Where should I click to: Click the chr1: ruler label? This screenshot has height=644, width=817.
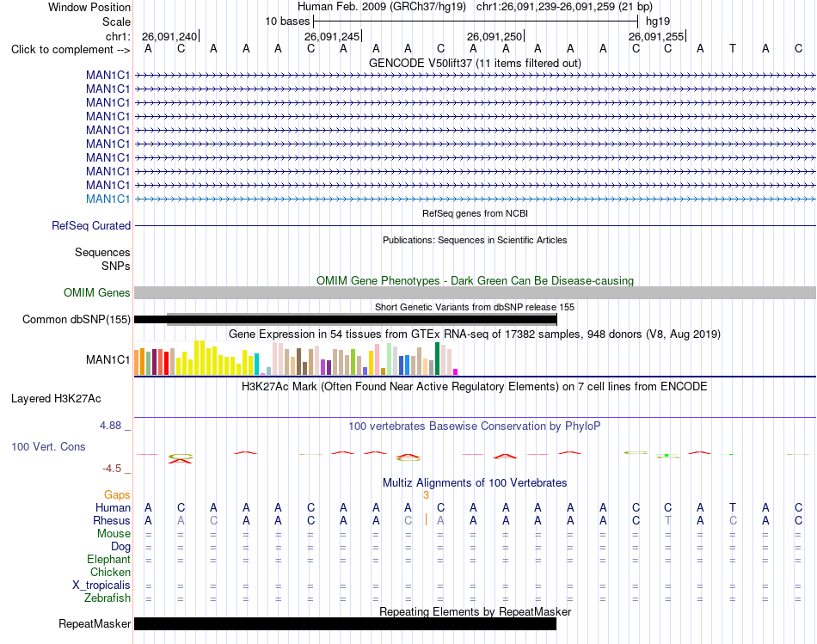pos(118,36)
